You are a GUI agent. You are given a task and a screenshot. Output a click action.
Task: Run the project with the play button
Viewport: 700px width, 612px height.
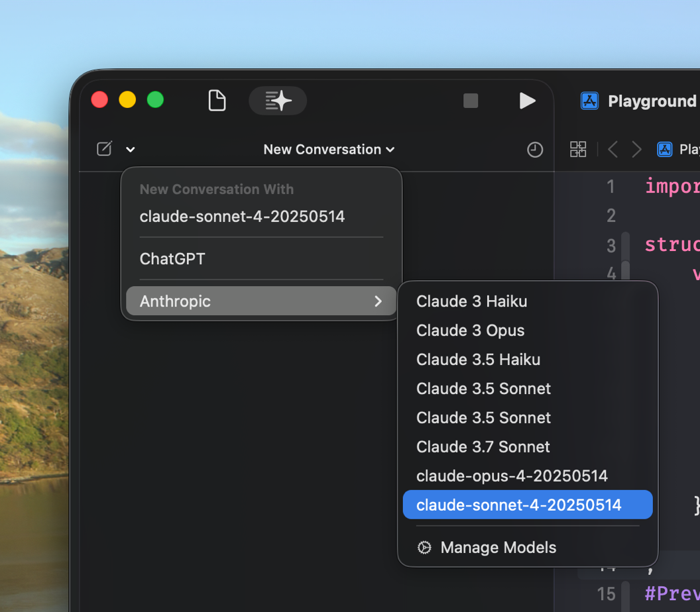point(527,101)
